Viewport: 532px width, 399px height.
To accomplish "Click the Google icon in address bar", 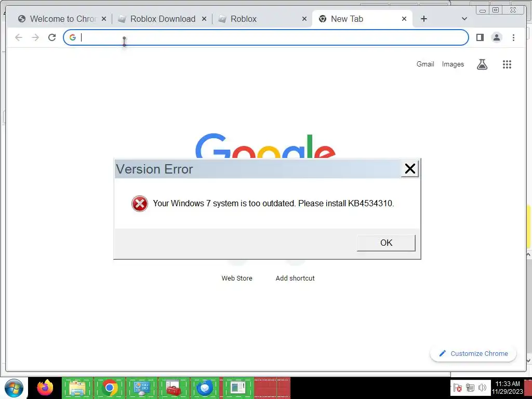I will pyautogui.click(x=72, y=37).
